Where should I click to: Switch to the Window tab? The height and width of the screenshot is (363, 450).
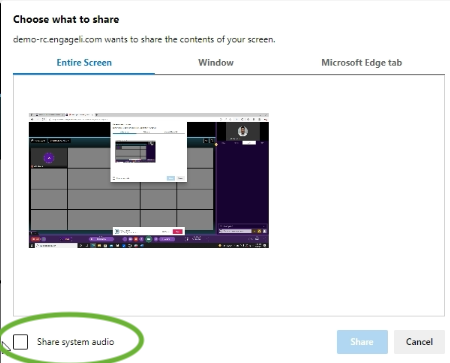click(216, 63)
